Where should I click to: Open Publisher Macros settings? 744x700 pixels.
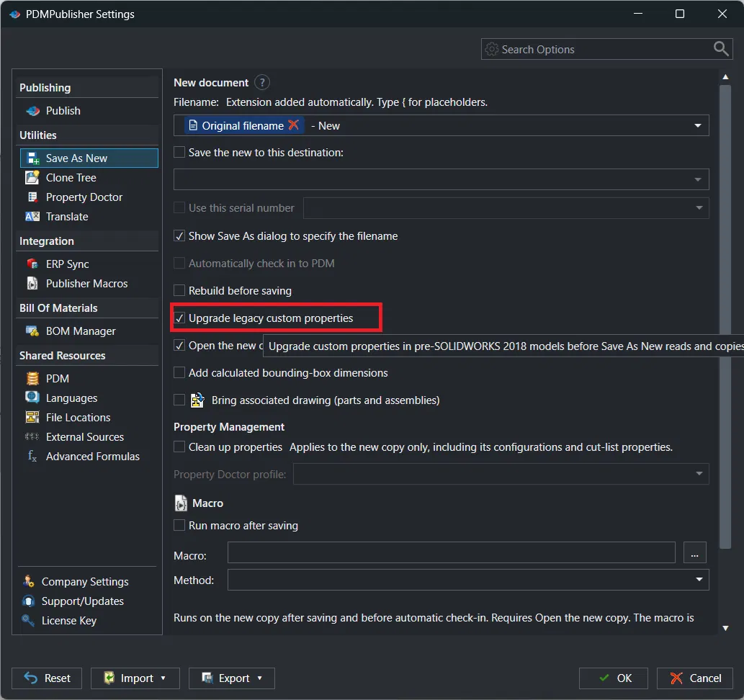pos(89,283)
